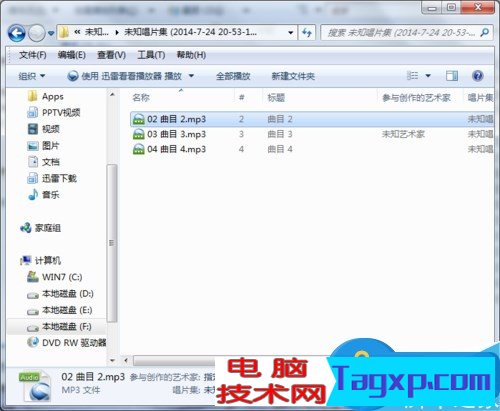Open help with the question mark icon
This screenshot has height=411, width=500.
(x=477, y=76)
